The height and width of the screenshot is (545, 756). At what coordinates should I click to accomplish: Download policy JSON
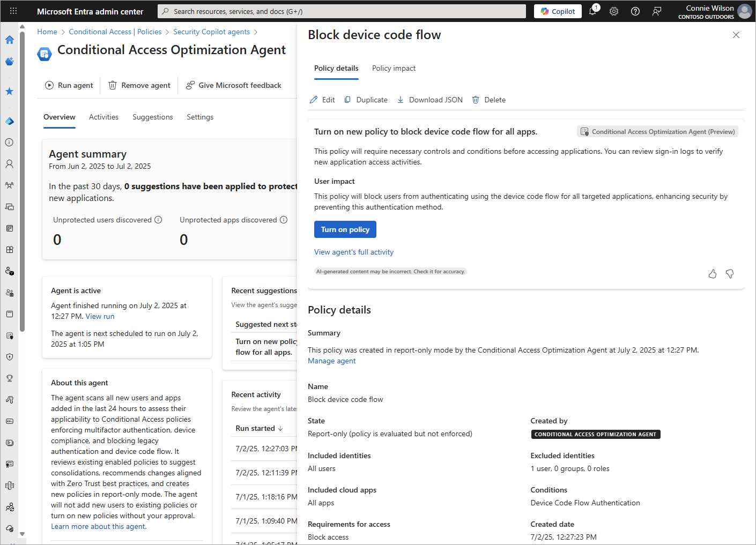point(429,100)
